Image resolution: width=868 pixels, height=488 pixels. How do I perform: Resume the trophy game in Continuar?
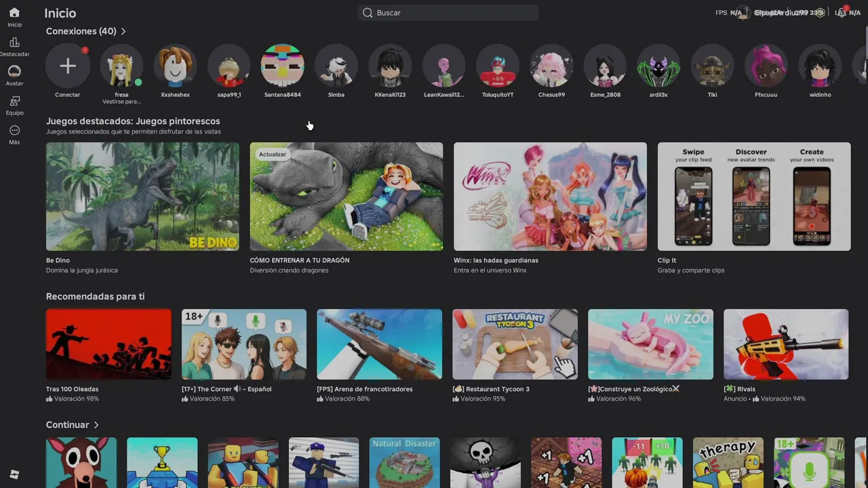tap(162, 463)
